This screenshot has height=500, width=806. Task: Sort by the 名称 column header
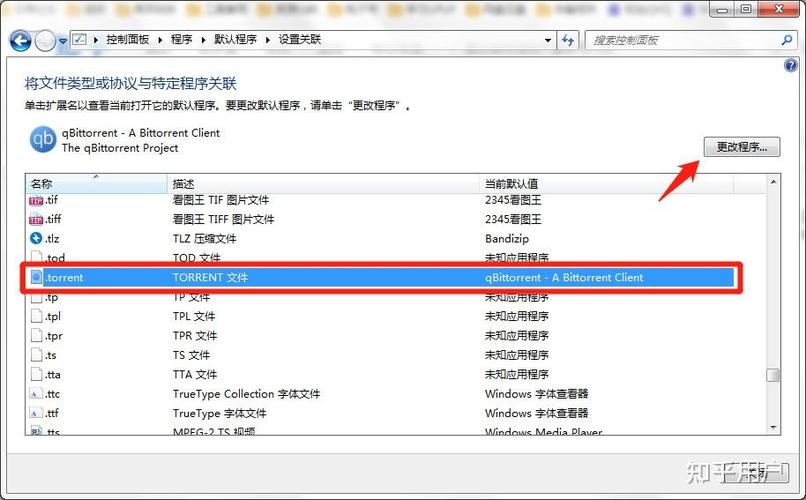[x=96, y=183]
